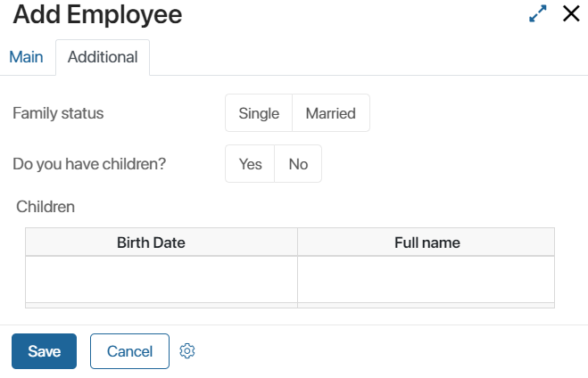Expand the Add Employee dialog to fullscreen

coord(538,13)
